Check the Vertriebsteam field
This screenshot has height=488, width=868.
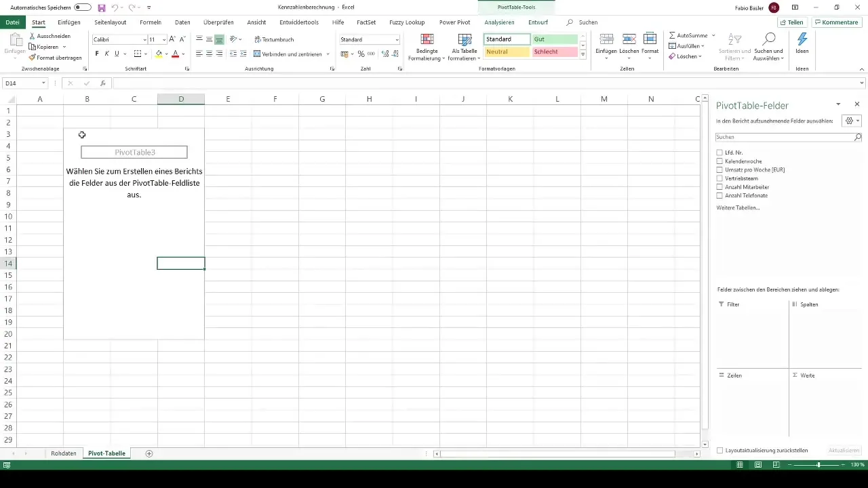[x=719, y=178]
